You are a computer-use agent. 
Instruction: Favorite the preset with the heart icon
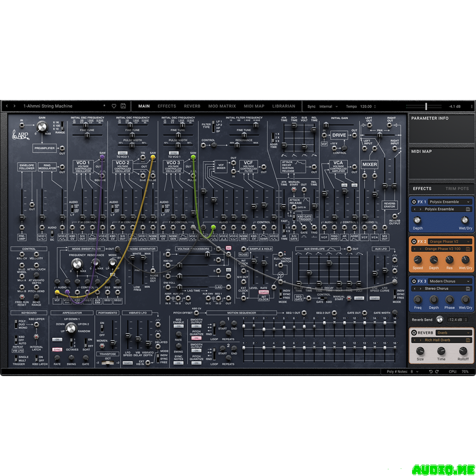(x=114, y=106)
